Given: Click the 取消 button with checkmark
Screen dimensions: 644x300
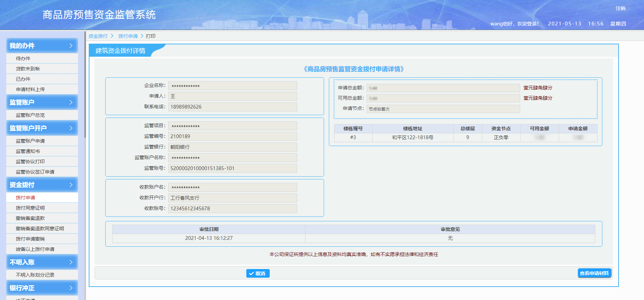Looking at the screenshot, I should (258, 274).
